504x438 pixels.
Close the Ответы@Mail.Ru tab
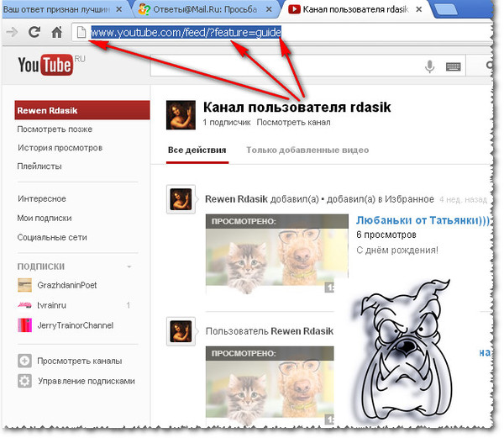[269, 9]
